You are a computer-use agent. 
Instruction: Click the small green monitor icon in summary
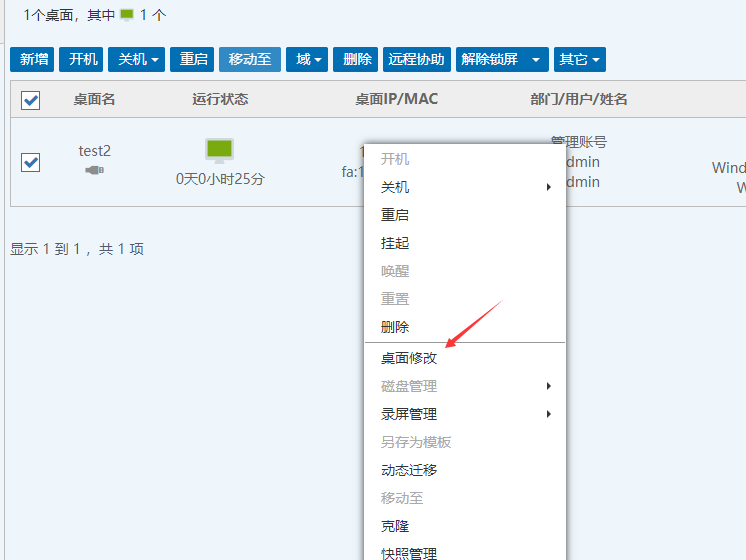click(127, 15)
